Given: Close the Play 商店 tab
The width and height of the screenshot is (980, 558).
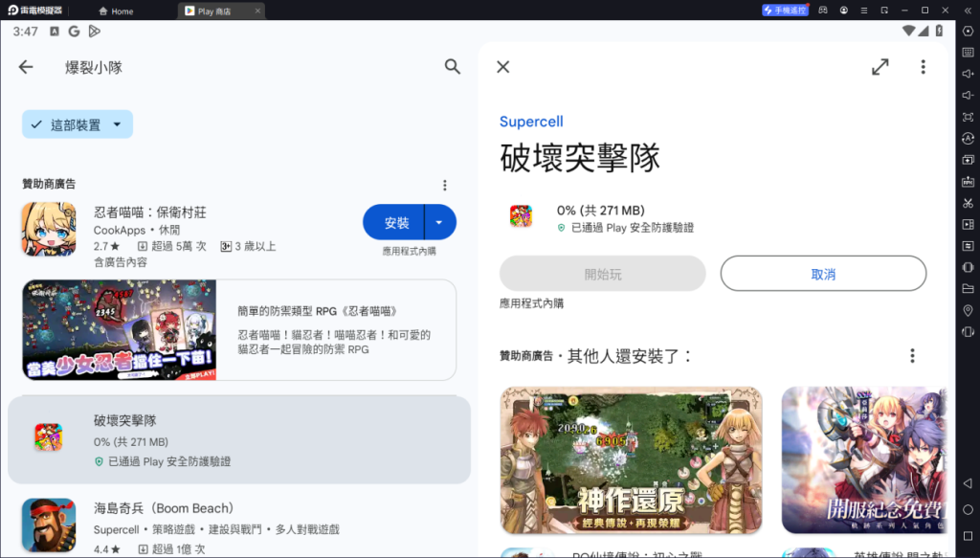Looking at the screenshot, I should pyautogui.click(x=257, y=11).
